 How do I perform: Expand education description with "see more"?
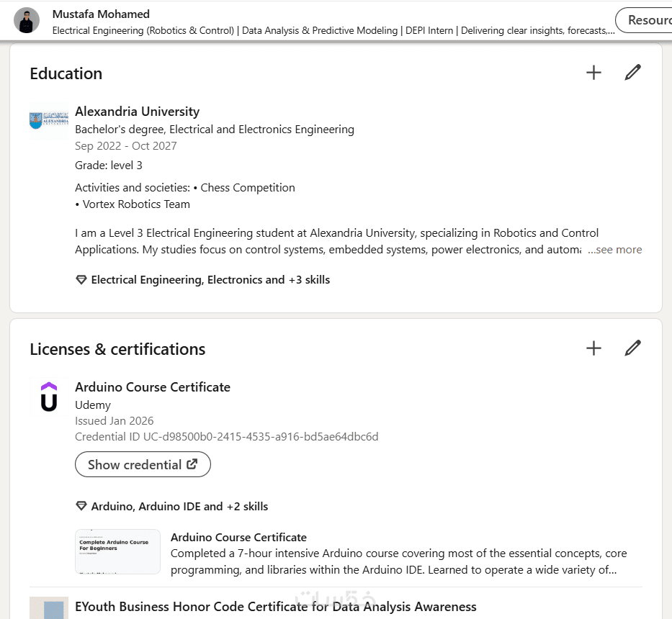pyautogui.click(x=614, y=250)
